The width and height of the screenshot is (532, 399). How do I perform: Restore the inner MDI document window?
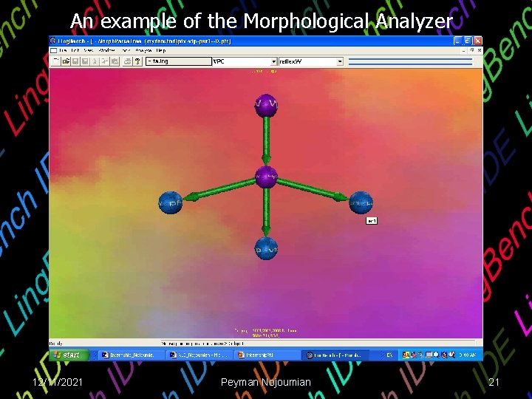pos(471,50)
